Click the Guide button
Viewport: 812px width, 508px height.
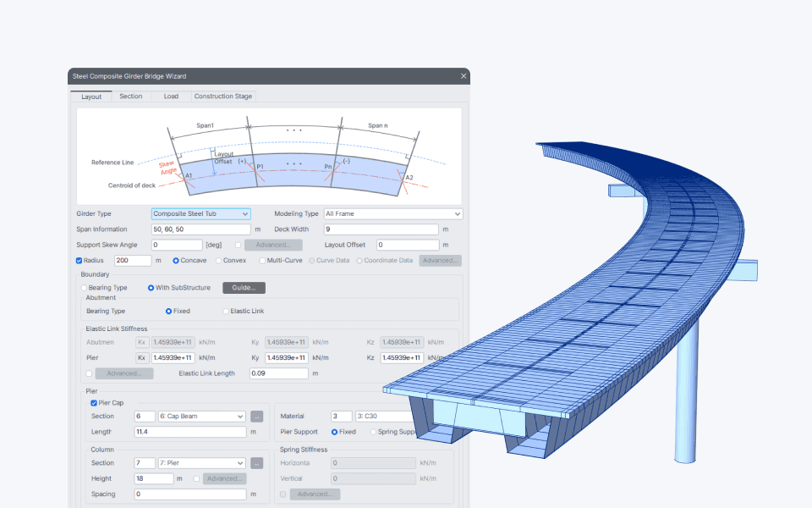tap(244, 288)
